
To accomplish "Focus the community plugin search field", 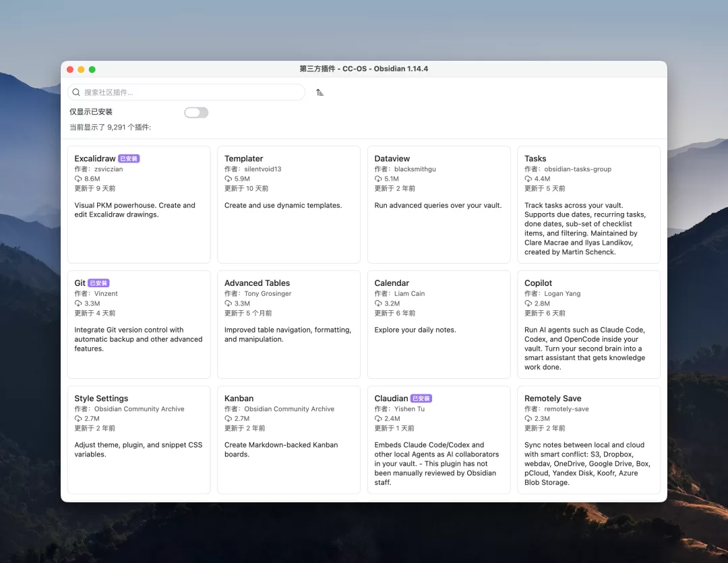I will (x=186, y=92).
